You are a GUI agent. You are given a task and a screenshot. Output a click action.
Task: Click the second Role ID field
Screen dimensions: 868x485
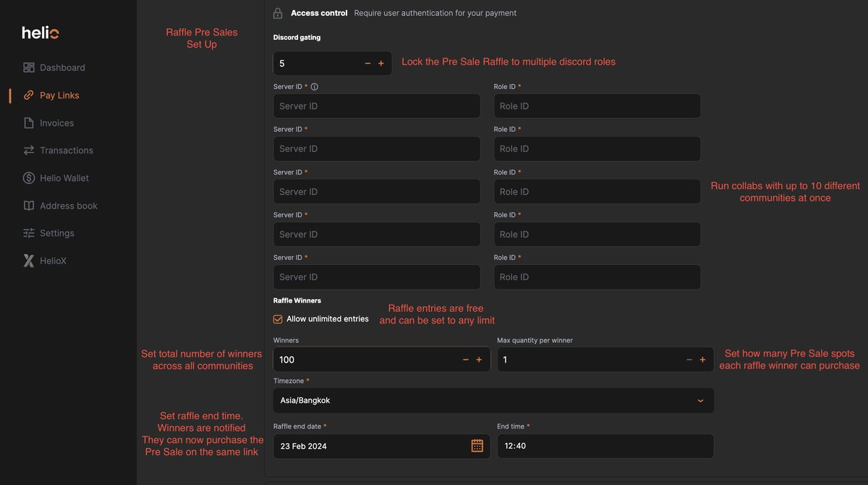pyautogui.click(x=597, y=148)
